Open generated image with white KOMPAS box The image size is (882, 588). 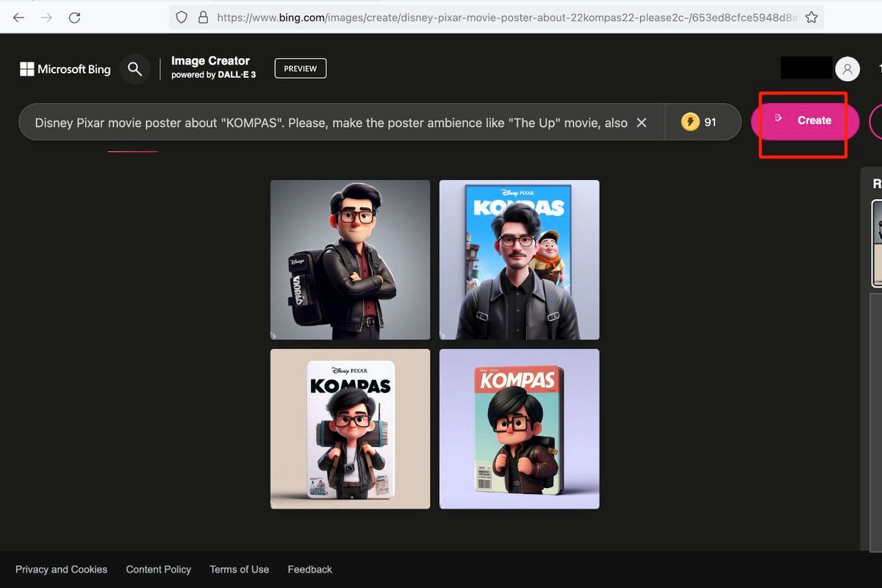point(350,429)
